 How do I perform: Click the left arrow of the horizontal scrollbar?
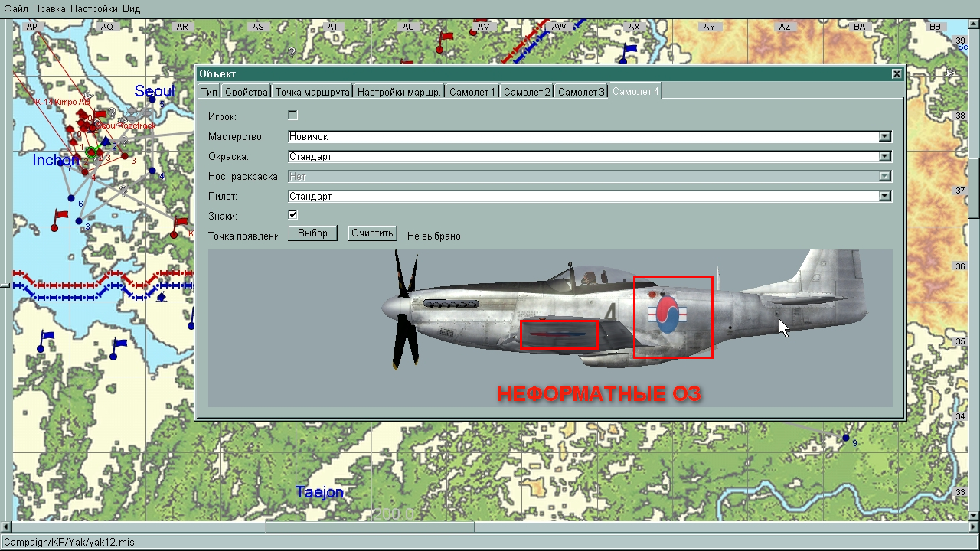coord(6,527)
